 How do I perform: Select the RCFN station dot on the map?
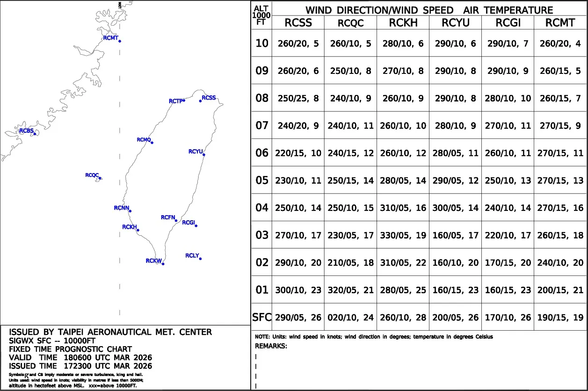pyautogui.click(x=176, y=220)
